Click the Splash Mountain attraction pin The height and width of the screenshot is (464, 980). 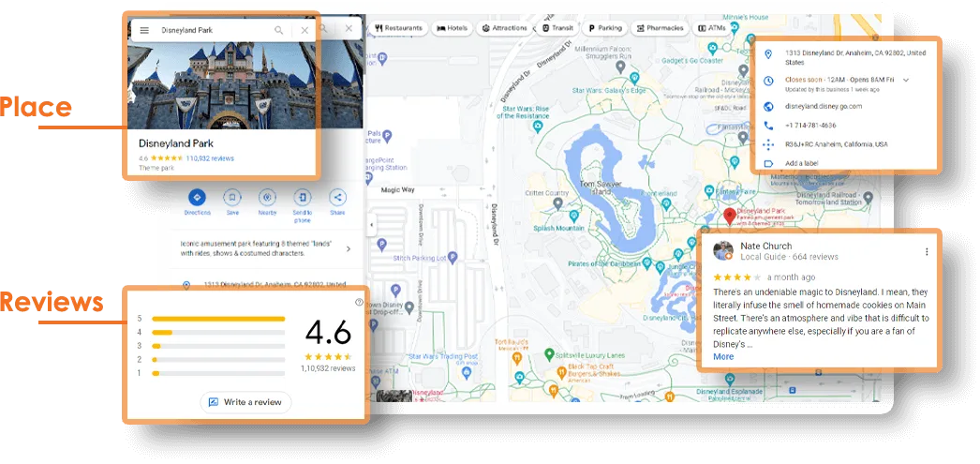573,216
